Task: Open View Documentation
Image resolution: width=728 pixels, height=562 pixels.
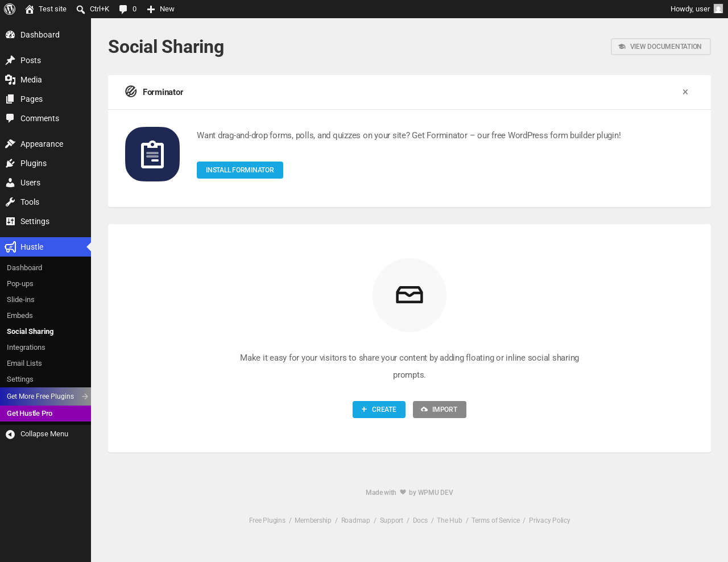Action: [x=661, y=47]
